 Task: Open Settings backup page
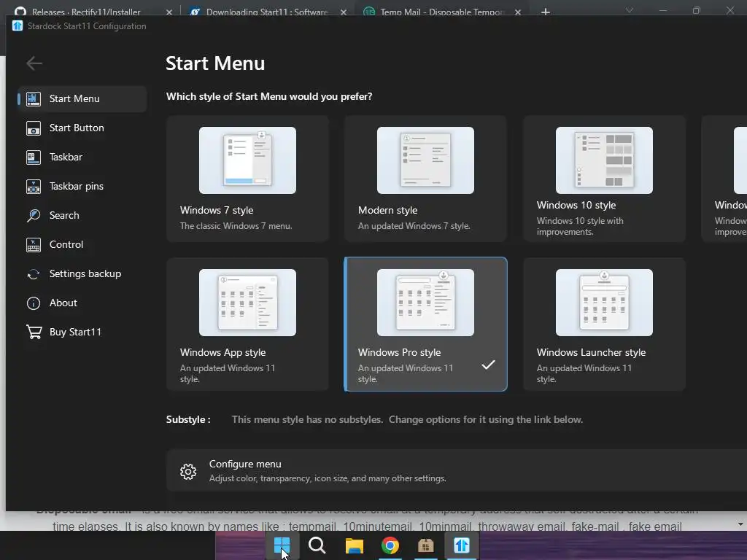click(82, 274)
